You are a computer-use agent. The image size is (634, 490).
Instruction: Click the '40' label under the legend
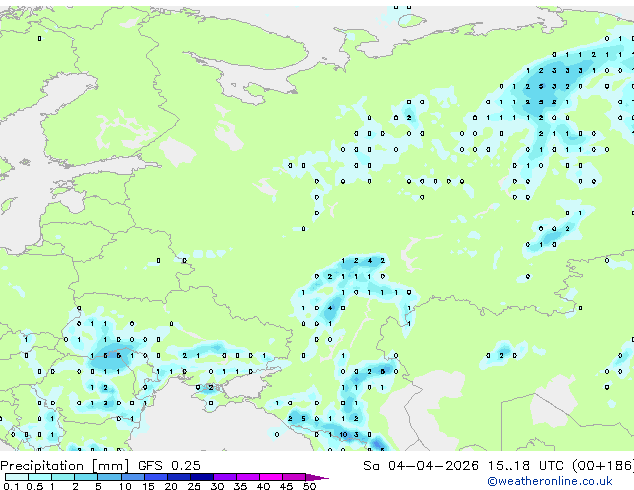pos(263,486)
